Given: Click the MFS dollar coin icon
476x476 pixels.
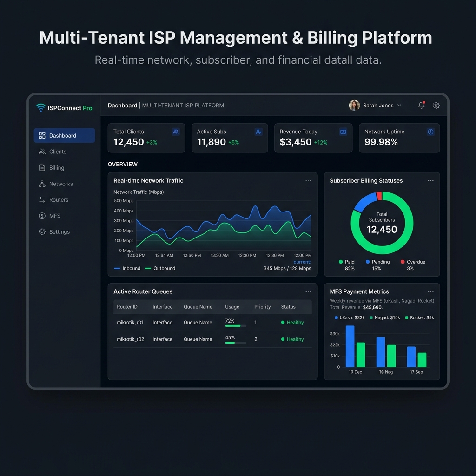Looking at the screenshot, I should (42, 216).
